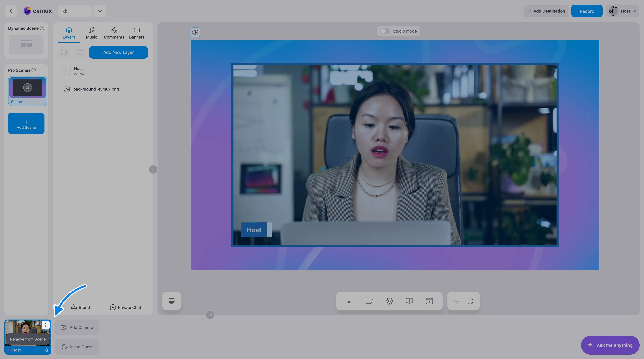Click the kb project name field
Image resolution: width=644 pixels, height=359 pixels.
[x=75, y=11]
